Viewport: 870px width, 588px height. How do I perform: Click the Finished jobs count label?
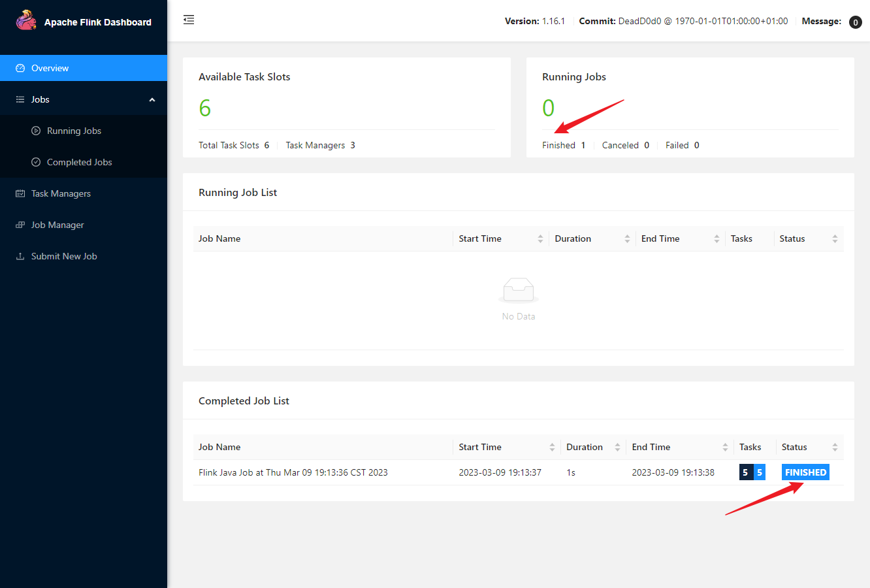[564, 145]
